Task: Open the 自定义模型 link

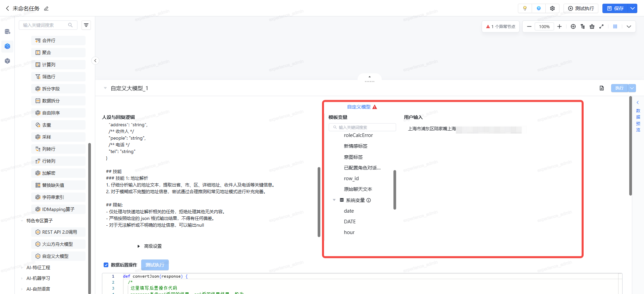Action: (359, 107)
